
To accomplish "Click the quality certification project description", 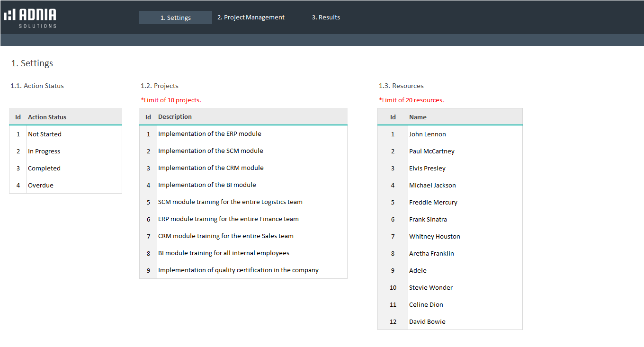I will [x=238, y=270].
